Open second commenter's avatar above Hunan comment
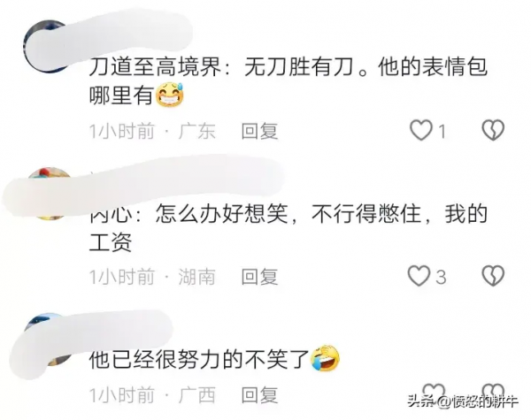 50,194
